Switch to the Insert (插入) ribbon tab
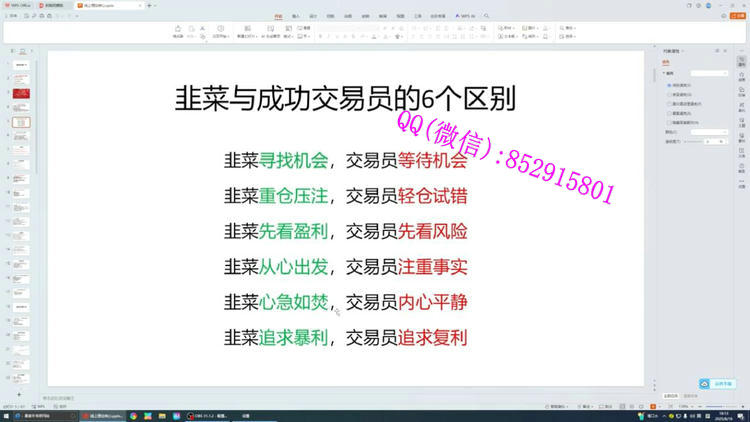The image size is (750, 422). [296, 16]
